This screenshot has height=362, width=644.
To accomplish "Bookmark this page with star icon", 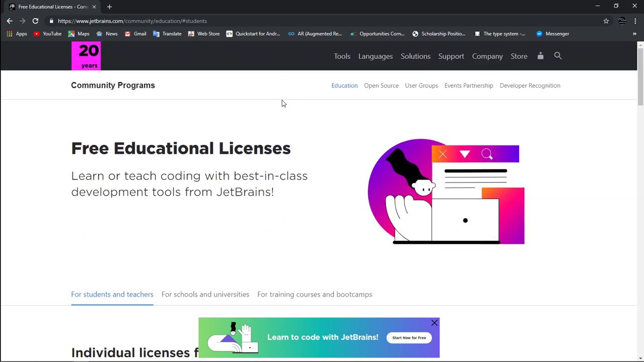I will 606,21.
